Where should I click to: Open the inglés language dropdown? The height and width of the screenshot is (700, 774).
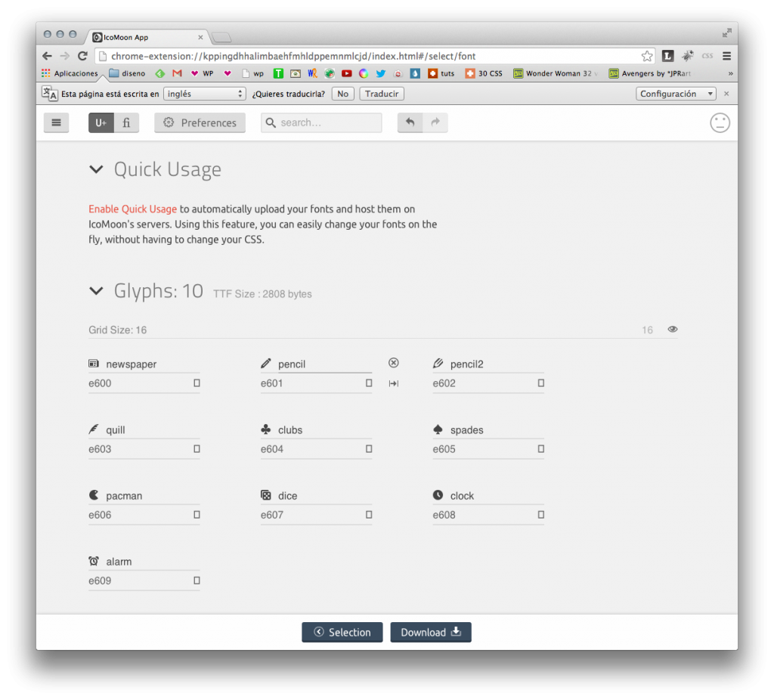tap(204, 94)
